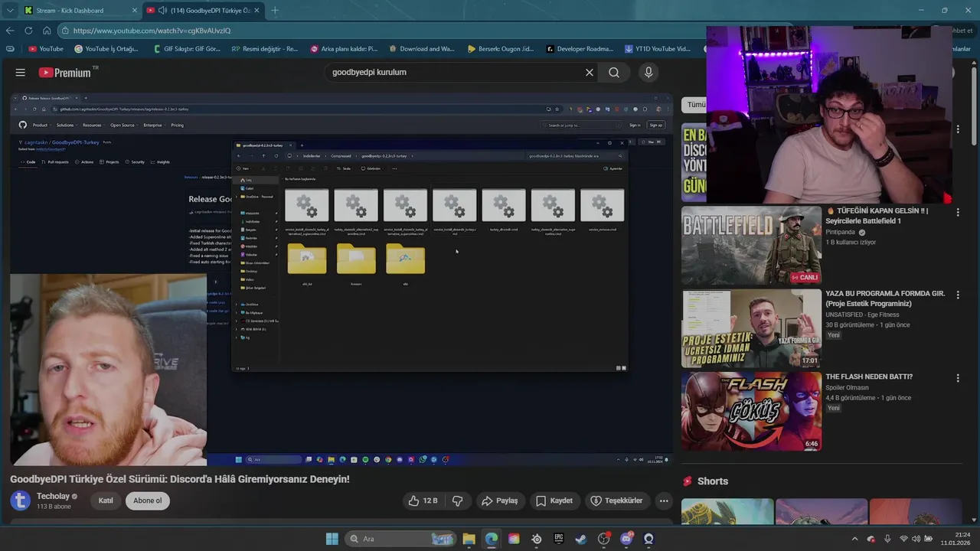Share the video via Paylaş button

(x=499, y=500)
